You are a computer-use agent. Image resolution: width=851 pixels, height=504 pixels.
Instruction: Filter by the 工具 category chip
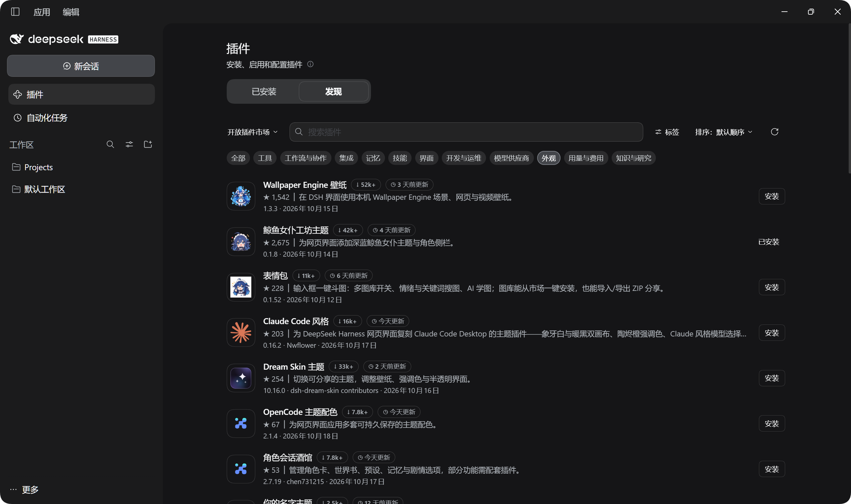[265, 158]
